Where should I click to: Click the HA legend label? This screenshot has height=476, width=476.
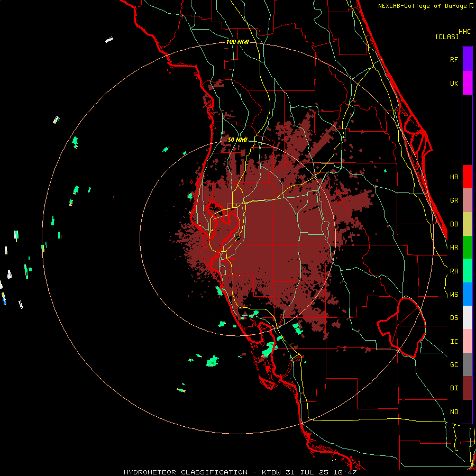pyautogui.click(x=454, y=177)
